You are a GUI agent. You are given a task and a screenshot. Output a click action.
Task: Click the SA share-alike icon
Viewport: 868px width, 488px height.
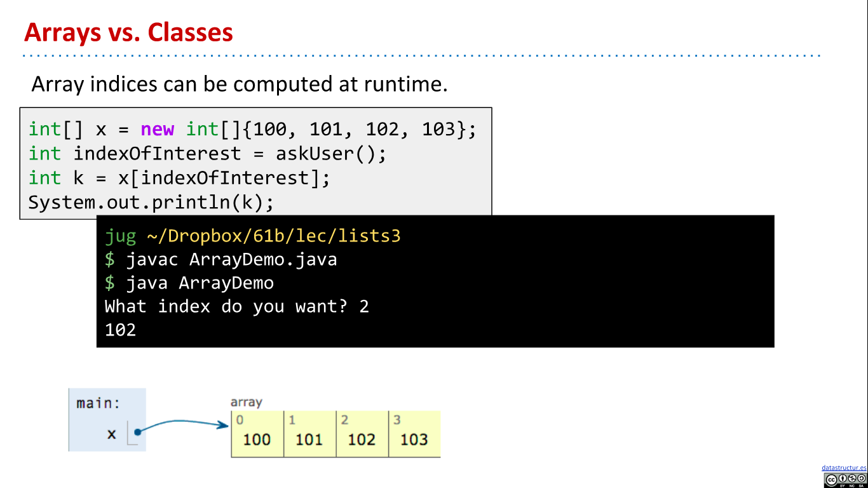(860, 478)
